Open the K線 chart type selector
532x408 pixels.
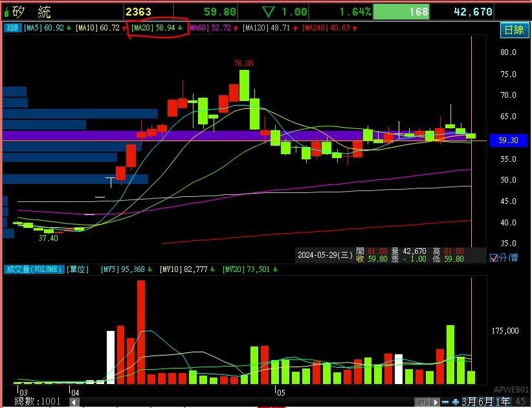click(x=12, y=28)
